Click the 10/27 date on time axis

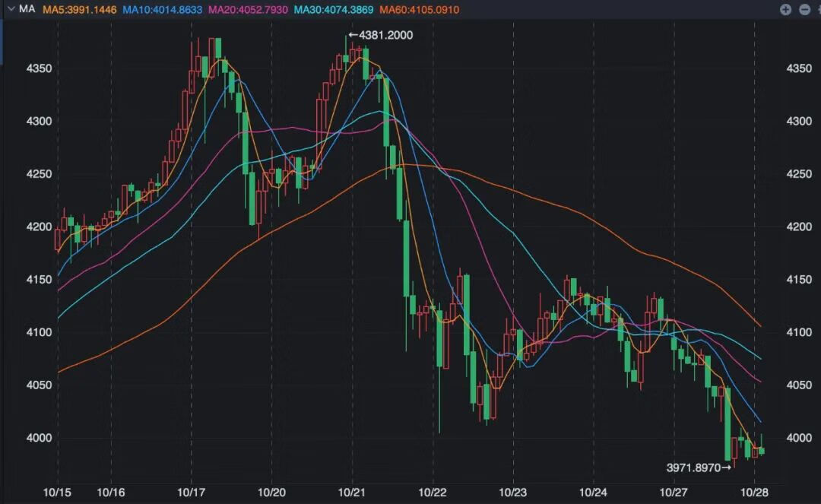(674, 493)
